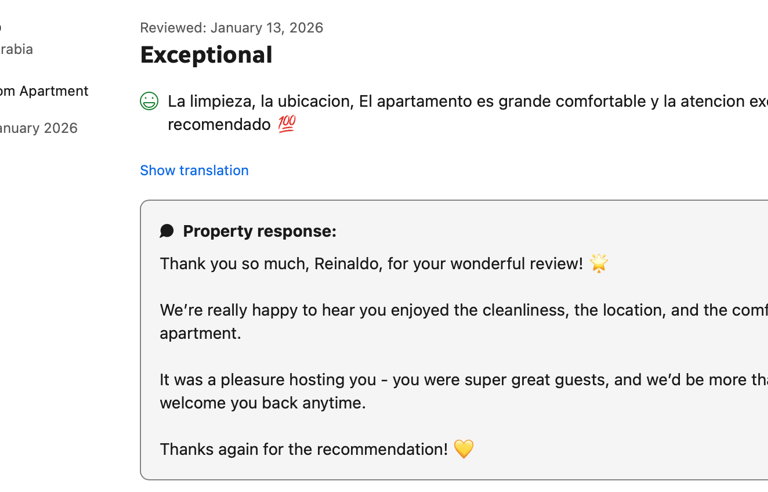
Task: Click the welcome you back anytime line
Action: [263, 403]
